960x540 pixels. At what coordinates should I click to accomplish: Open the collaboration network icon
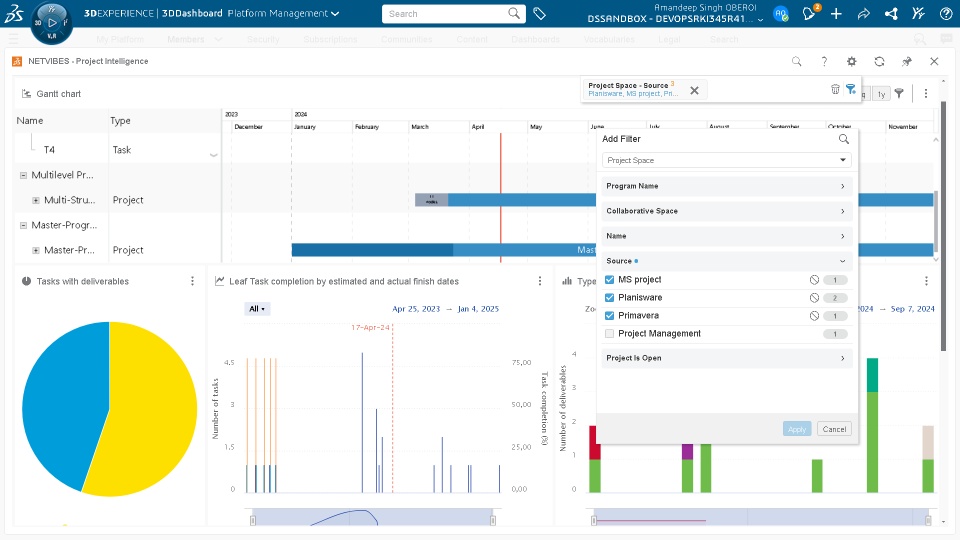coord(891,13)
